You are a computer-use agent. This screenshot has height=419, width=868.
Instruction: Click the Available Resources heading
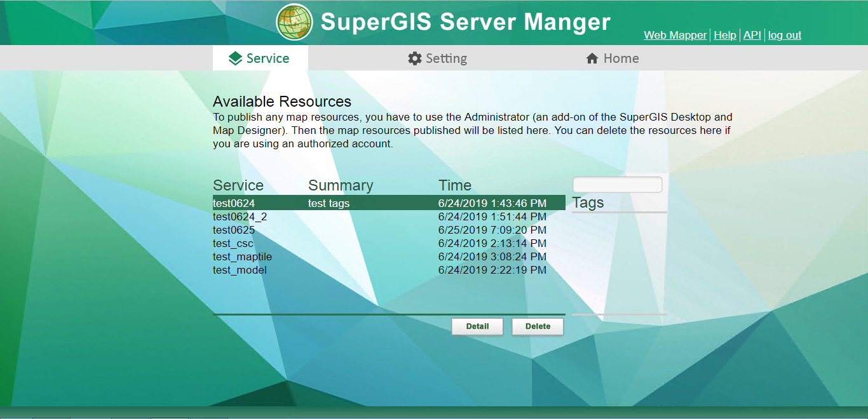click(x=282, y=102)
